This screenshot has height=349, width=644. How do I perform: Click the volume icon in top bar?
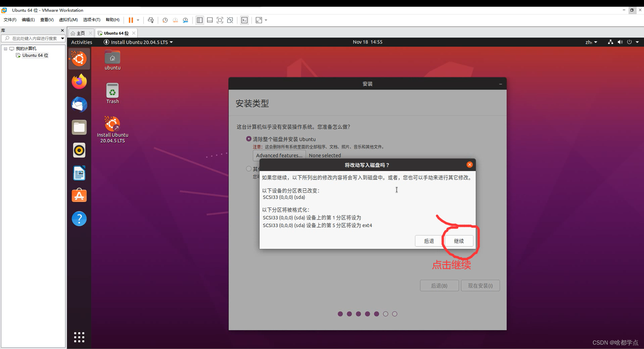tap(620, 42)
